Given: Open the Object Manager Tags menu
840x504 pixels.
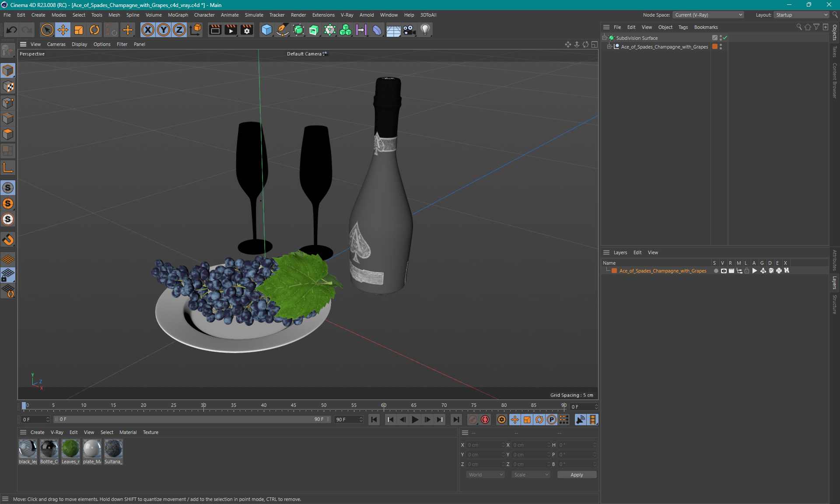Looking at the screenshot, I should pyautogui.click(x=683, y=27).
